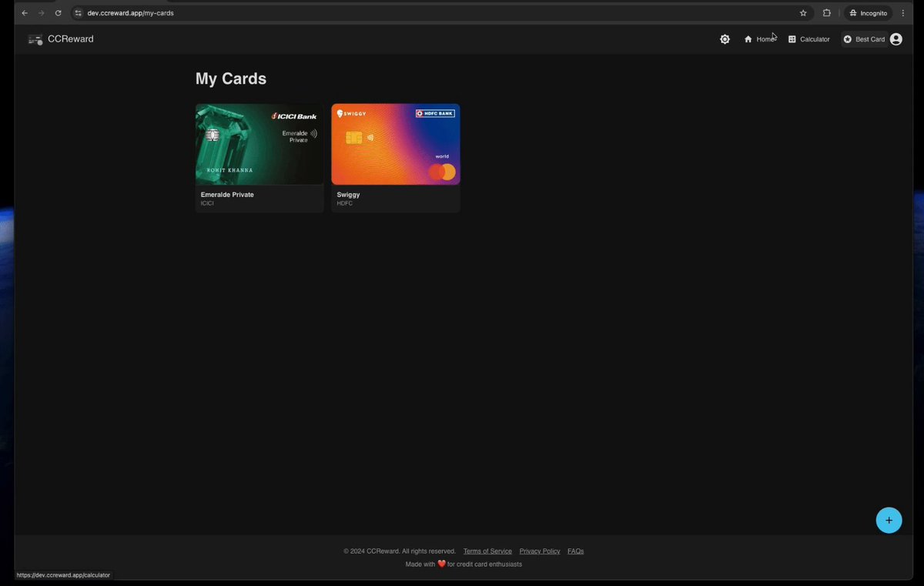Open the Privacy Policy link
924x586 pixels.
coord(540,551)
